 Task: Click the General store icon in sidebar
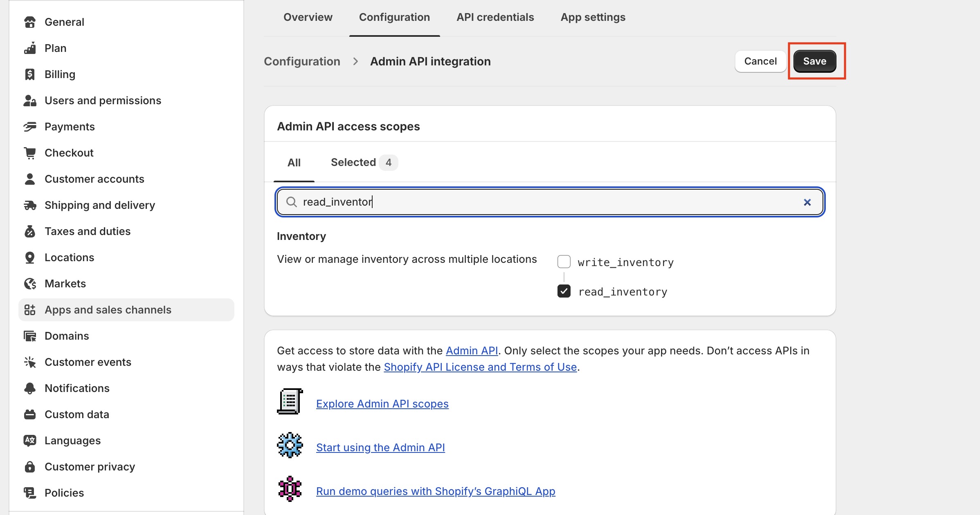[30, 22]
